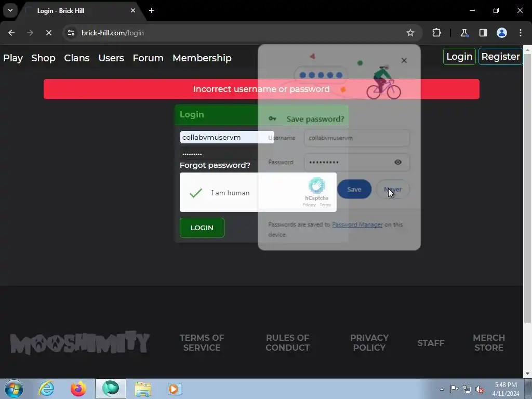This screenshot has height=399, width=532.
Task: Open the Windows Start menu
Action: pos(14,389)
